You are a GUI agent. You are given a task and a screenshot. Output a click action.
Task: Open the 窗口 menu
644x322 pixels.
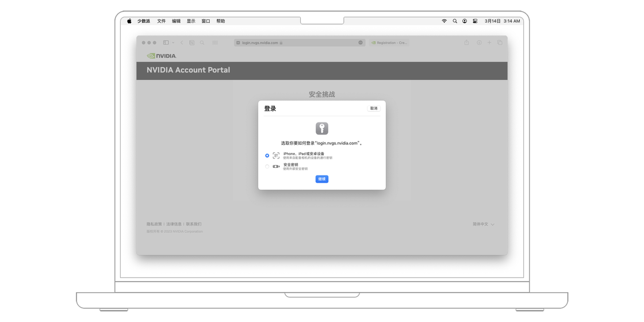[x=206, y=21]
